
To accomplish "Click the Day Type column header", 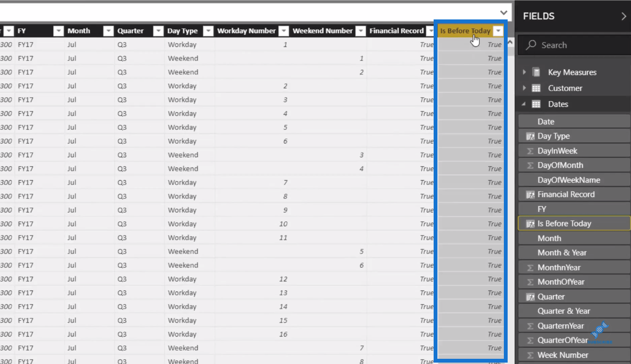I will (190, 31).
